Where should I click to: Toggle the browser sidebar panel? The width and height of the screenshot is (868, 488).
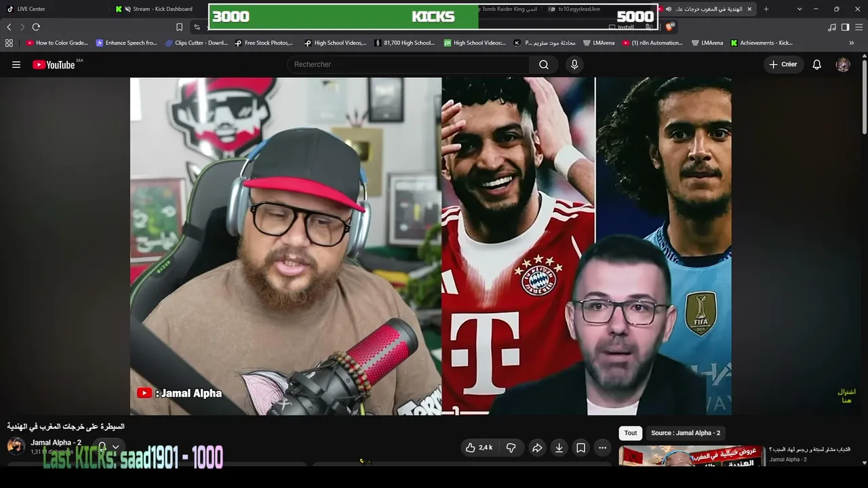pyautogui.click(x=845, y=27)
